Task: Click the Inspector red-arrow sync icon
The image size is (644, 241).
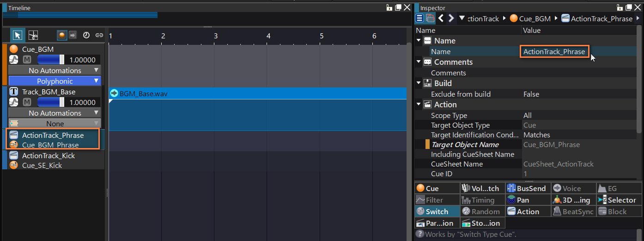Action: (x=430, y=18)
